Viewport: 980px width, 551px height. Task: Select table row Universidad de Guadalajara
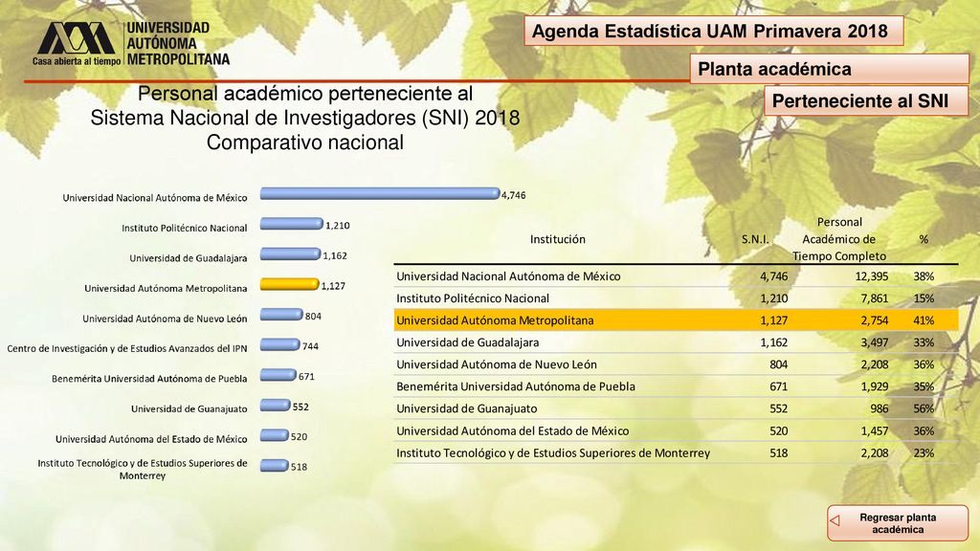[676, 342]
